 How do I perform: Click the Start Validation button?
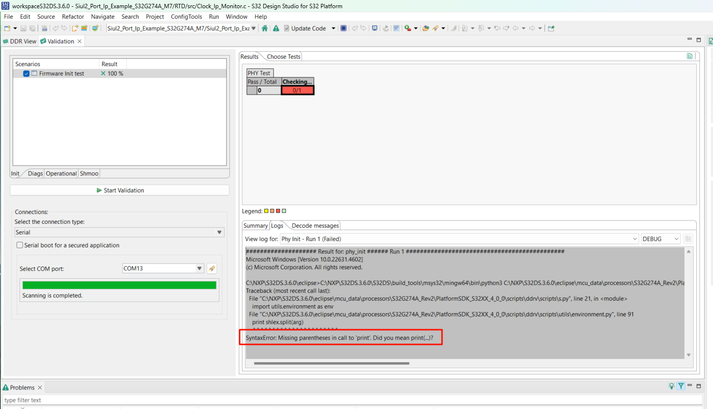click(120, 190)
